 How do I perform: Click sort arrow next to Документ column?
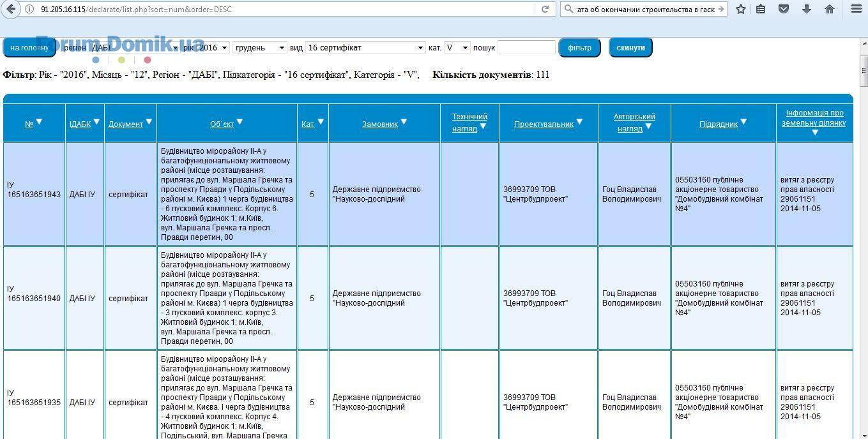pos(149,121)
